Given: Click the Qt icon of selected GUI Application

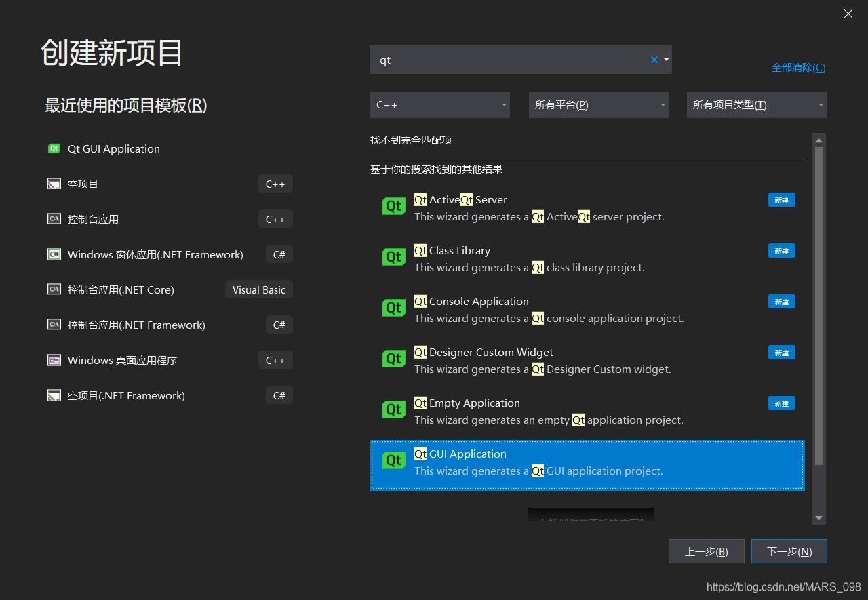Looking at the screenshot, I should (x=393, y=460).
